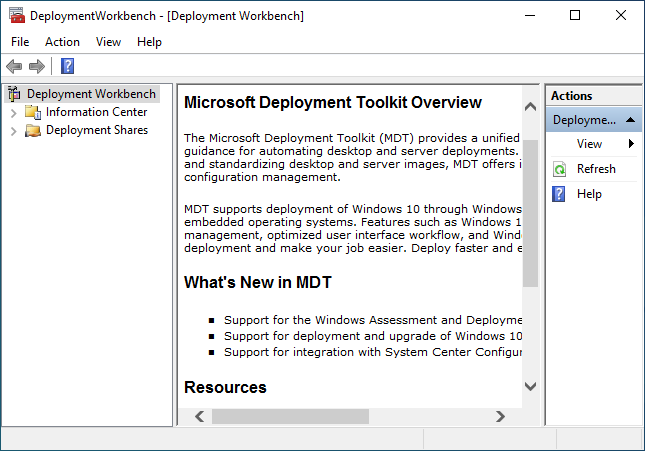The height and width of the screenshot is (451, 645).
Task: Click the What's New in MDT heading
Action: pos(258,282)
